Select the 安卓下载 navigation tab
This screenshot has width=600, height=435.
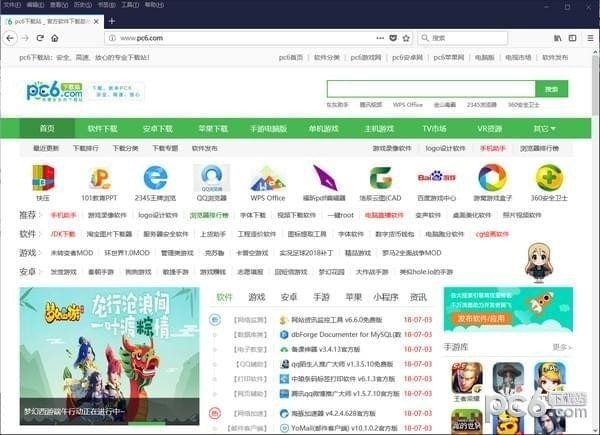[x=157, y=128]
